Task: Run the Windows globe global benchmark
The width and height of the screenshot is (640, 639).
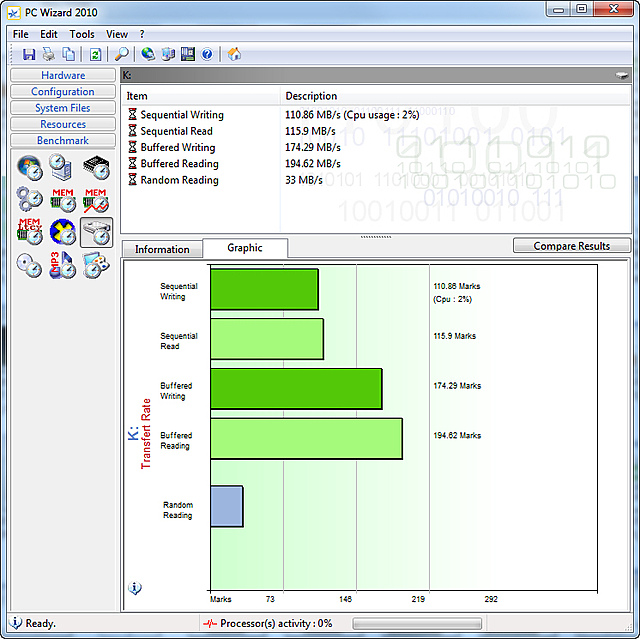Action: coord(30,167)
